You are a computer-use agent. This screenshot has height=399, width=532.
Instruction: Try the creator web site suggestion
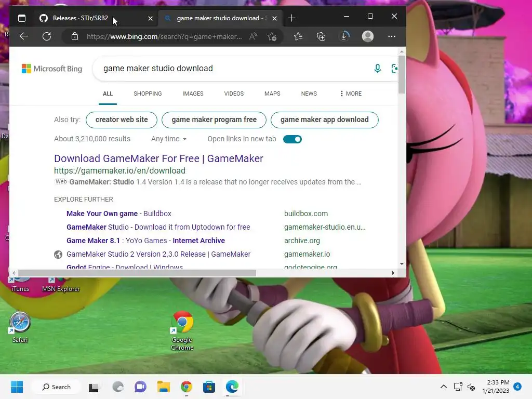[122, 120]
